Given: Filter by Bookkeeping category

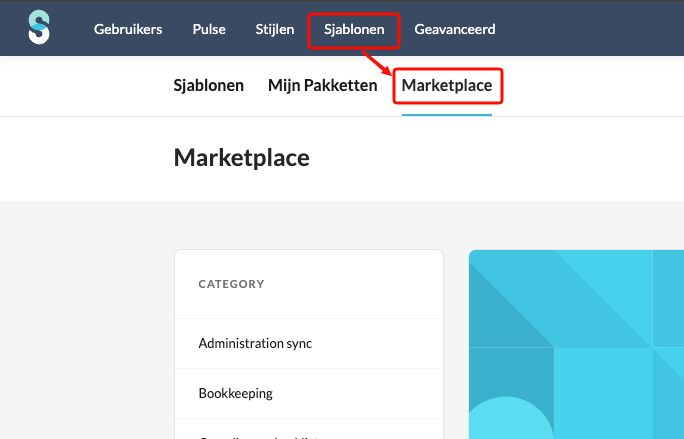Looking at the screenshot, I should coord(236,393).
